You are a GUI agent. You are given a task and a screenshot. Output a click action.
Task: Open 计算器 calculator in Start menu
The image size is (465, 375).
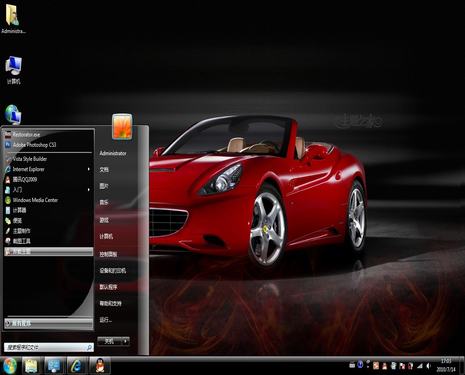tap(49, 210)
